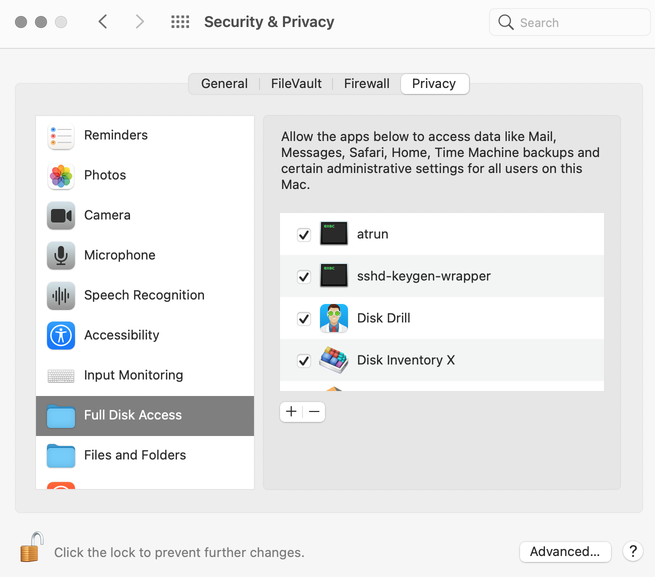Click the Disk Drill app icon

point(334,318)
